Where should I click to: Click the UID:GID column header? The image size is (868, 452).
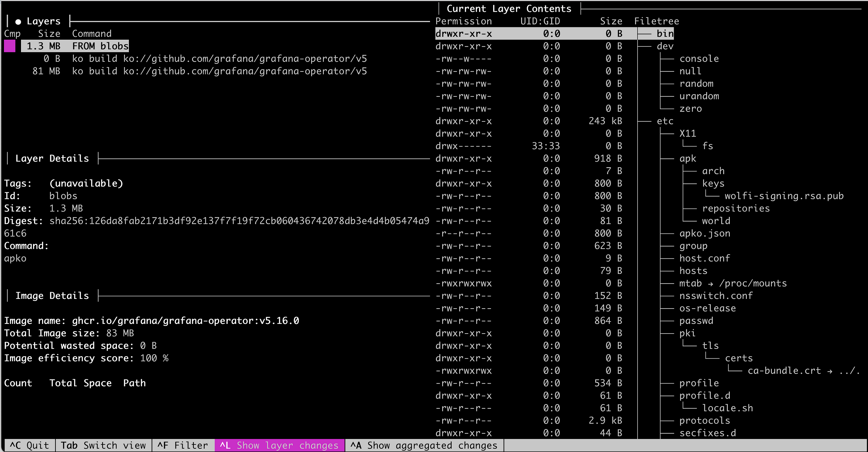(x=540, y=21)
